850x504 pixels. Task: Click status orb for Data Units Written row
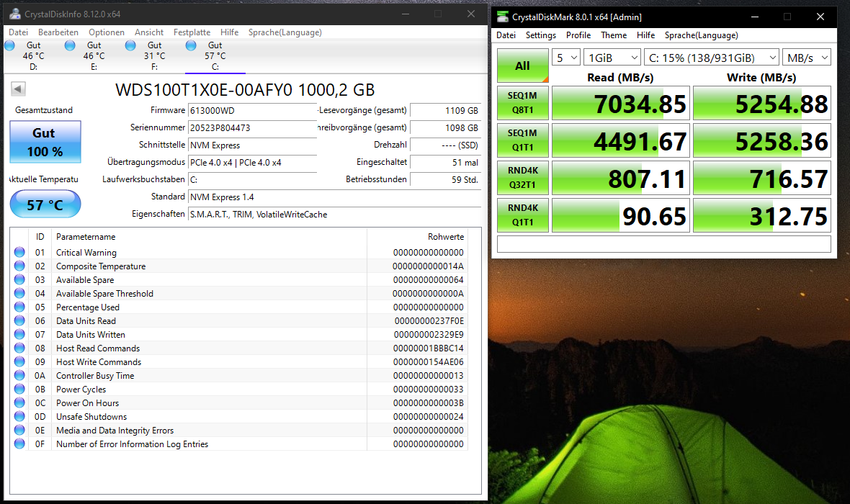[19, 334]
